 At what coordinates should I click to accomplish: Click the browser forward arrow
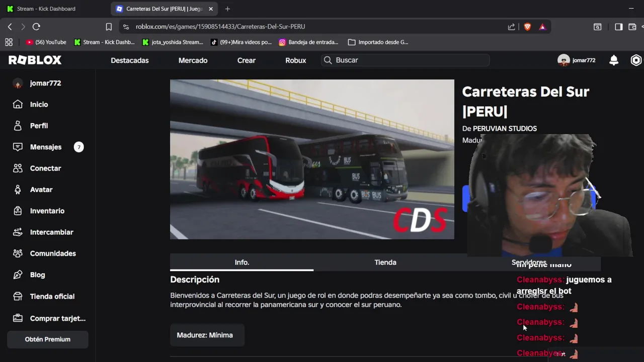pos(23,27)
